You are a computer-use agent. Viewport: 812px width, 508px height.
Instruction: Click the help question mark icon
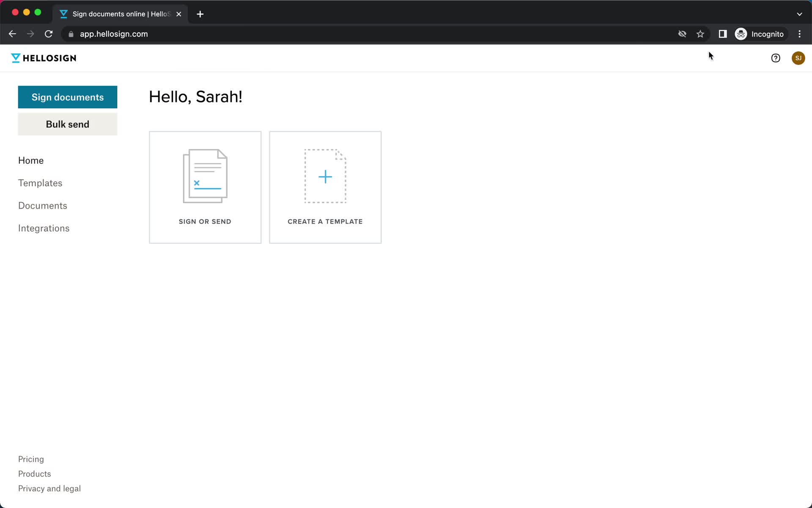pos(776,58)
